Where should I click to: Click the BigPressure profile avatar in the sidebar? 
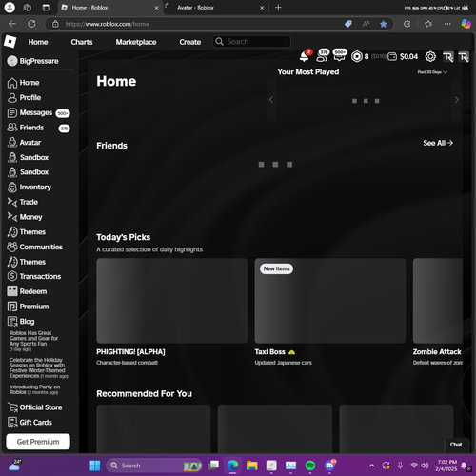tap(12, 61)
